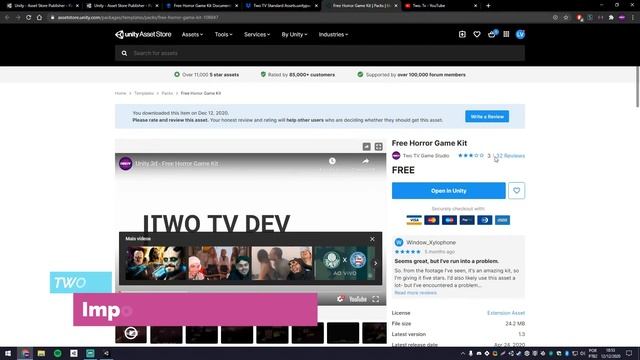
Task: Go to Packs breadcrumb
Action: (167, 93)
